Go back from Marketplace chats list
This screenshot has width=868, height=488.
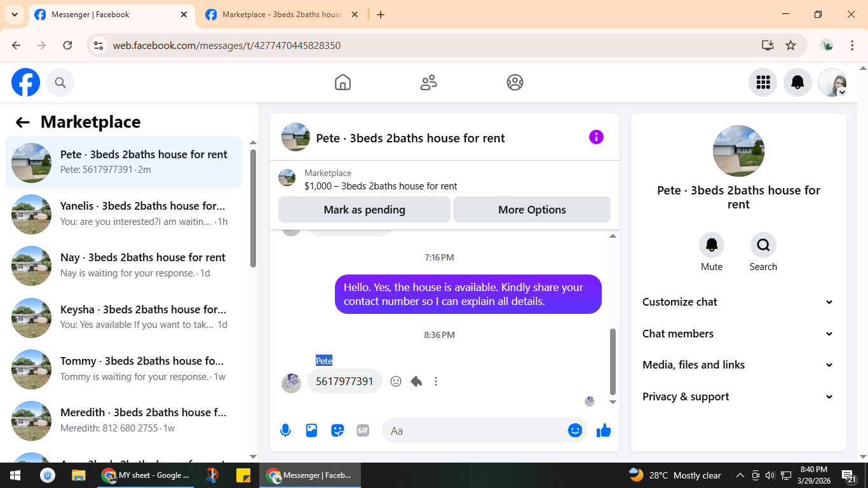(x=23, y=123)
